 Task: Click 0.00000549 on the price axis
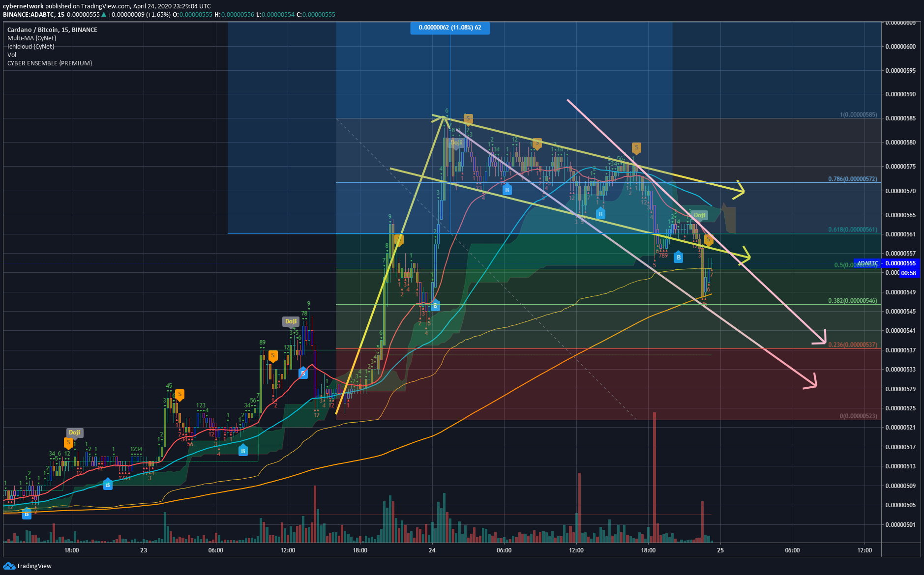click(x=900, y=292)
